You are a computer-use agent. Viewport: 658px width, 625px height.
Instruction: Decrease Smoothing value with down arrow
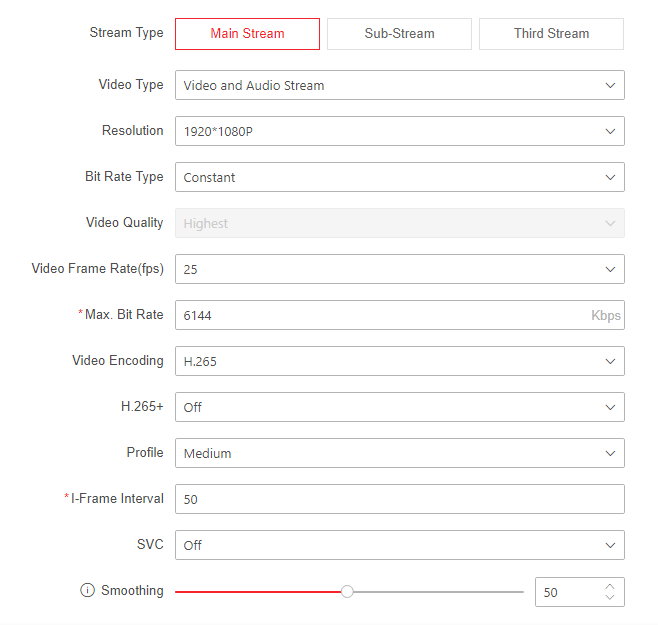click(610, 598)
